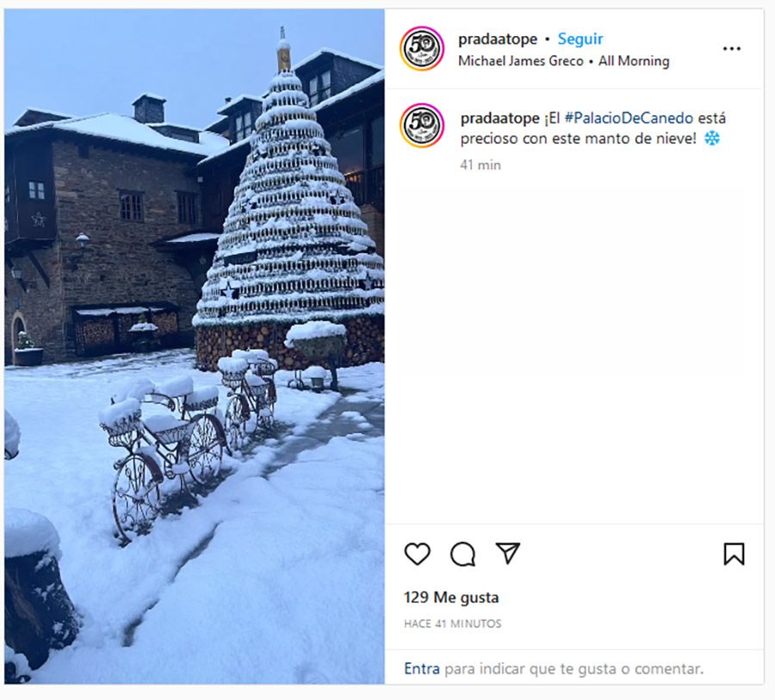The height and width of the screenshot is (700, 775).
Task: Click the profile avatar beside the caption
Action: pos(422,126)
